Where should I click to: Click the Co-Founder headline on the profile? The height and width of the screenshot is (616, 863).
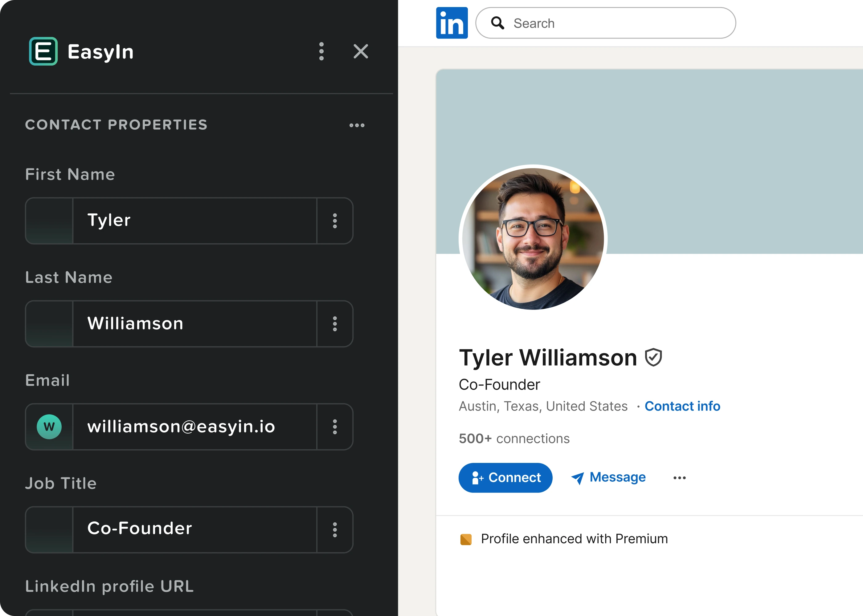point(499,385)
